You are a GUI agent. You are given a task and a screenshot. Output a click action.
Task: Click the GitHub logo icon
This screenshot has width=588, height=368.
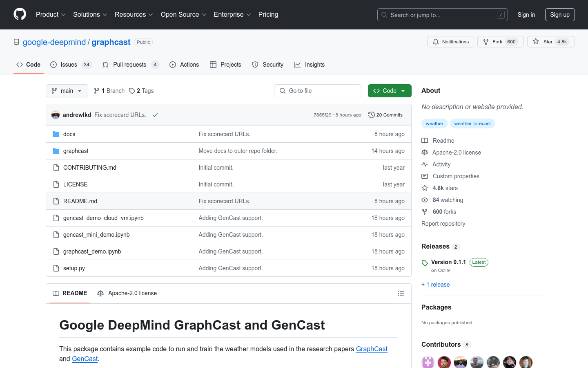click(20, 14)
